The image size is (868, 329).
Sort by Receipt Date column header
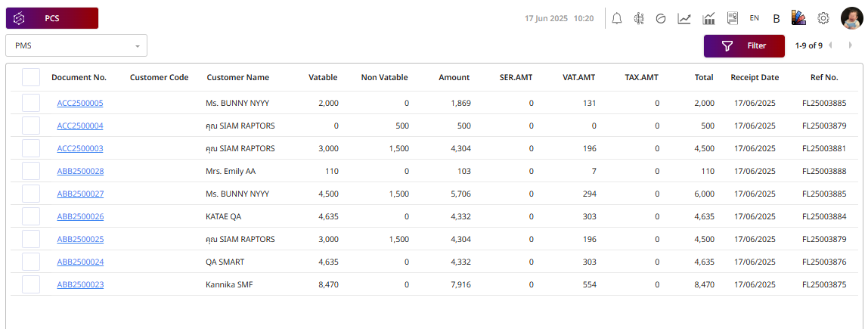tap(754, 77)
